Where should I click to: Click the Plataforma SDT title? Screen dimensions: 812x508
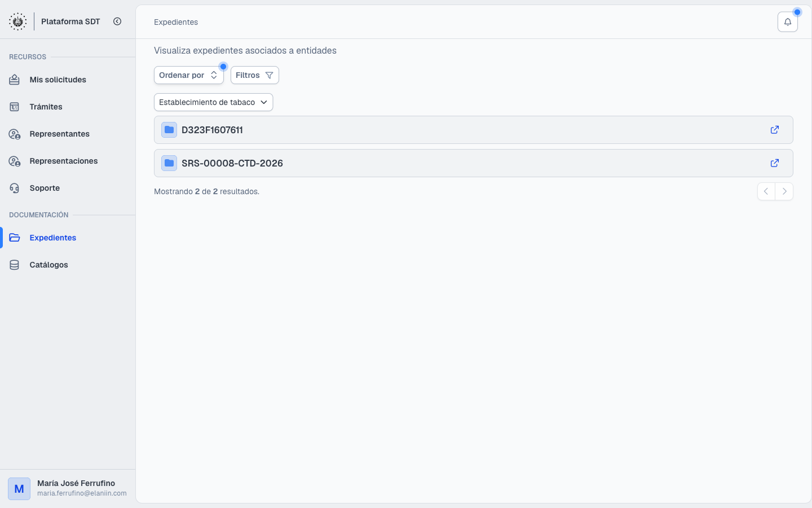pos(70,21)
